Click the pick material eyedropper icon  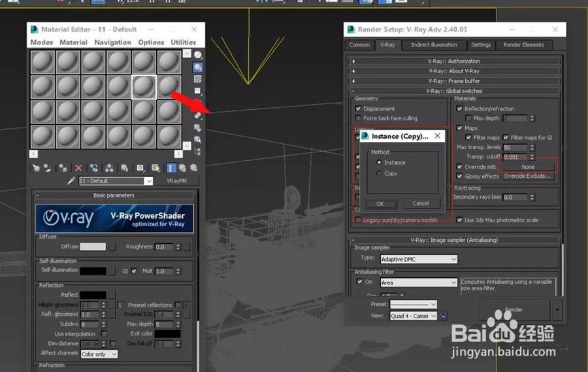pos(71,181)
